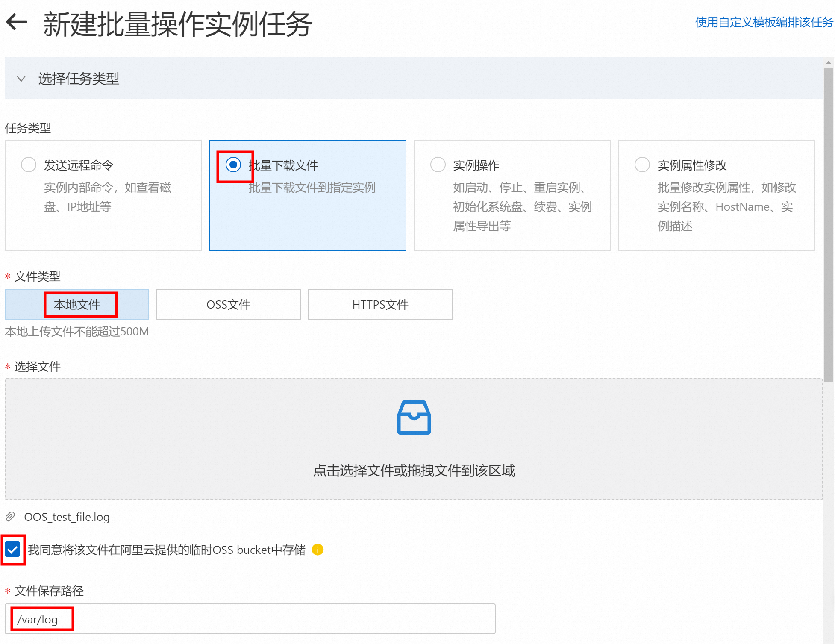Click 点击选择文件或拖拽文件到该区域 upload text

(x=414, y=471)
